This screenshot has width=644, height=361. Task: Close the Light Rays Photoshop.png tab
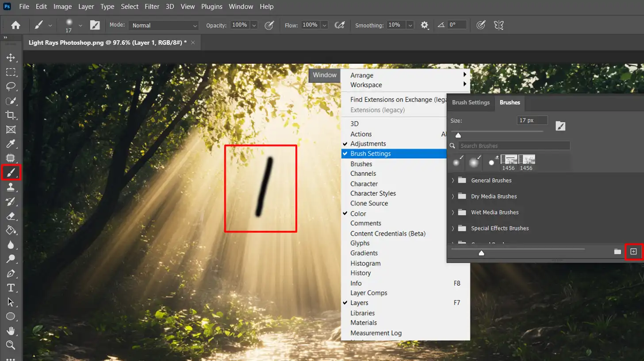click(x=193, y=42)
